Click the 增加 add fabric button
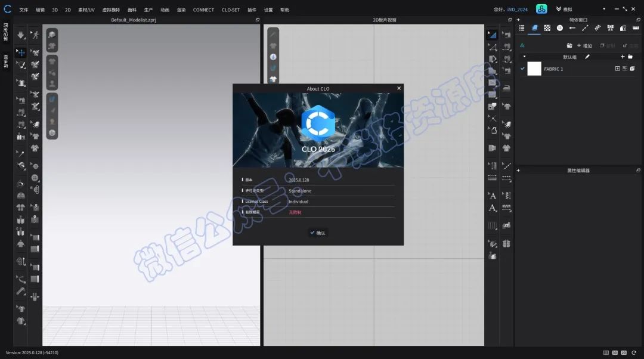The image size is (644, 359). pos(584,45)
